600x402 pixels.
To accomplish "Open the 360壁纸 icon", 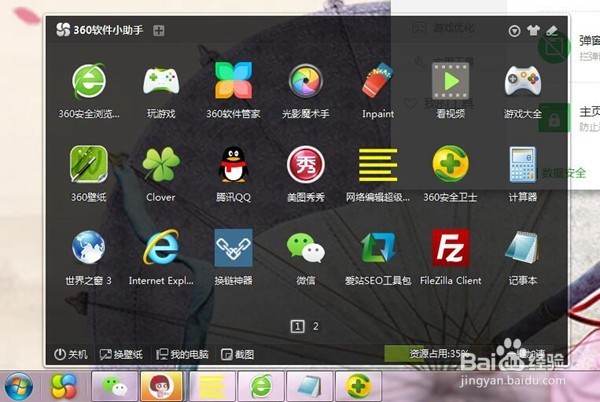I will click(88, 164).
